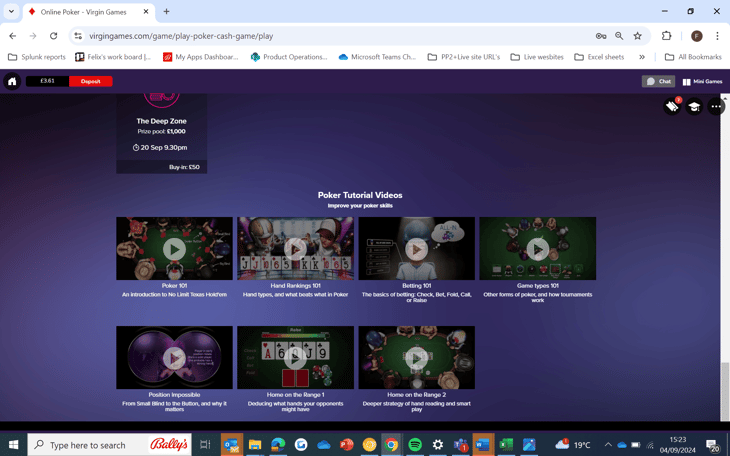Open the three-dots more options menu
Viewport: 730px width, 456px height.
(x=716, y=107)
